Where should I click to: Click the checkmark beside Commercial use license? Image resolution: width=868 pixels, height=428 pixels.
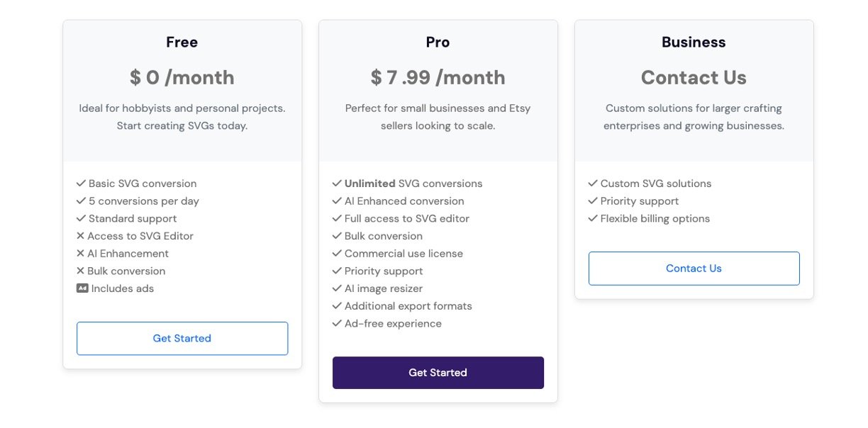click(x=337, y=254)
